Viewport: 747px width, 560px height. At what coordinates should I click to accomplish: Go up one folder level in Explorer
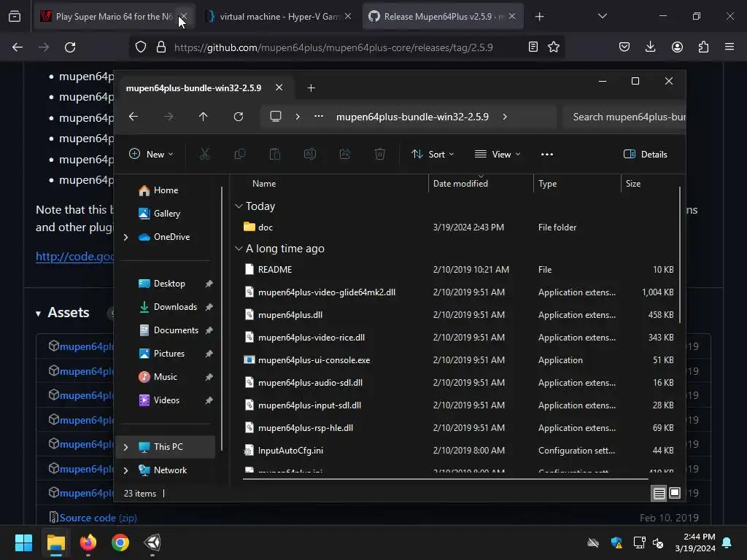point(203,117)
